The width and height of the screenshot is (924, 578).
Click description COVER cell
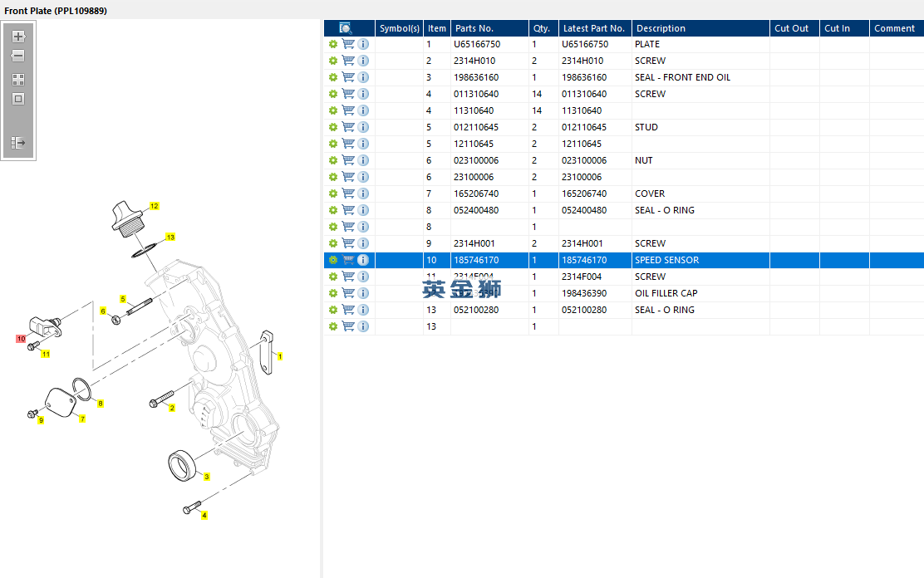(x=700, y=193)
